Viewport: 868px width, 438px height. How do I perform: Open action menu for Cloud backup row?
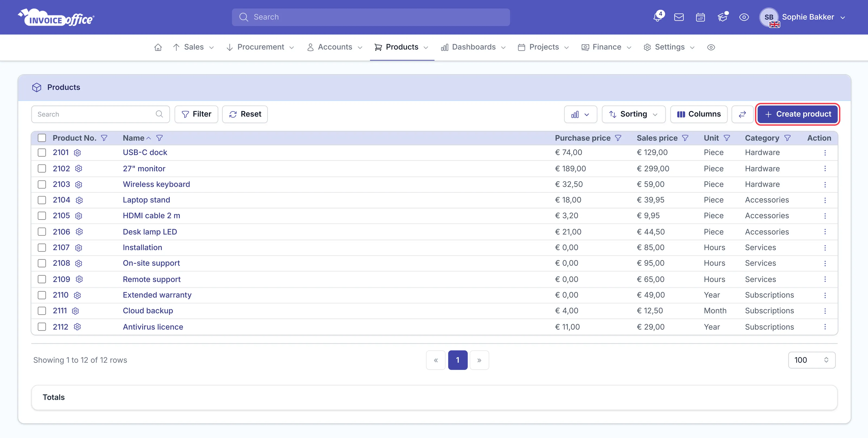pyautogui.click(x=825, y=311)
